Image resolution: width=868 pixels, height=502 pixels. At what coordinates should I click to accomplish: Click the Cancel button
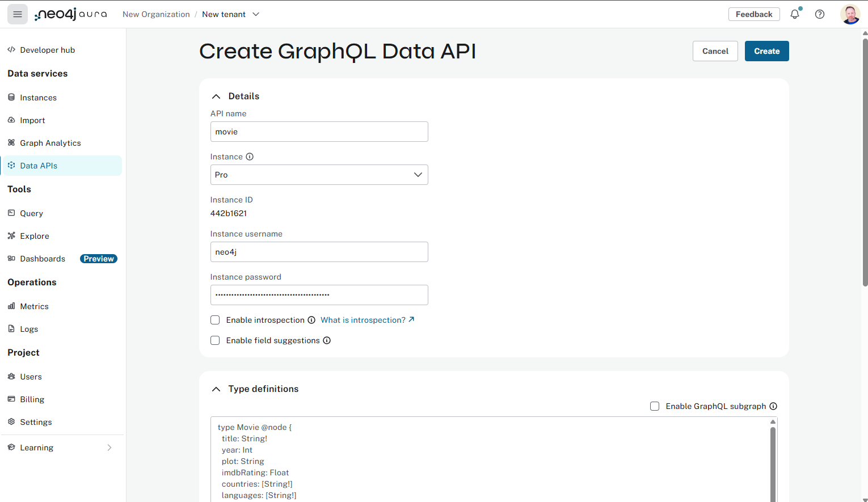715,51
